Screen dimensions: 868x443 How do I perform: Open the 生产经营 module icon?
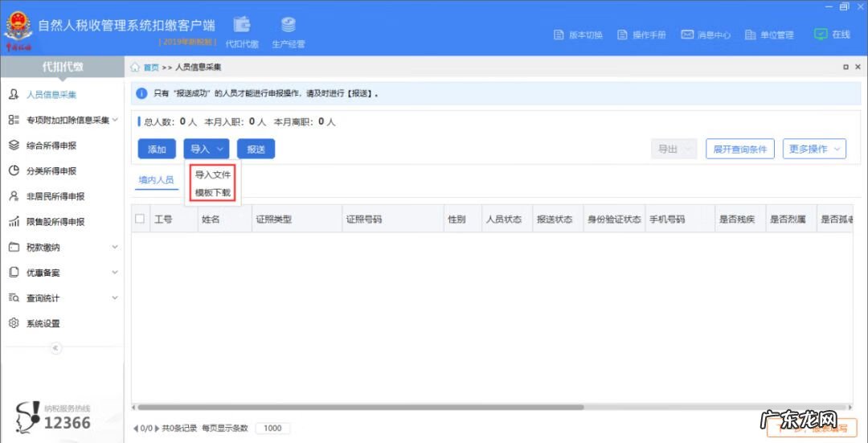tap(289, 25)
